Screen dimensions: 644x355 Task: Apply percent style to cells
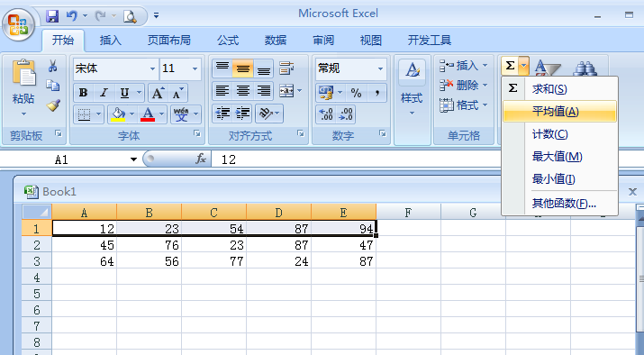coord(356,93)
